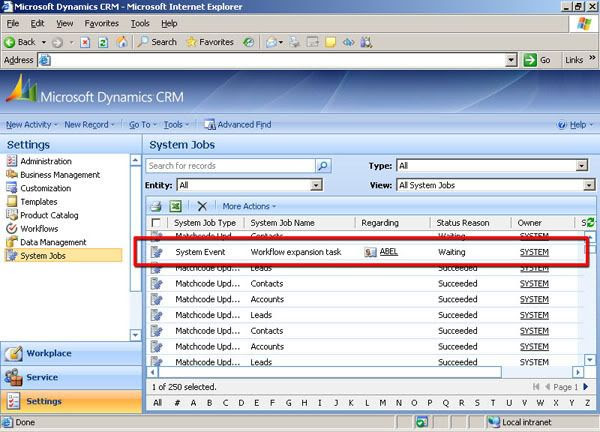Image resolution: width=600 pixels, height=432 pixels.
Task: Filter records by letter M
Action: tap(383, 403)
